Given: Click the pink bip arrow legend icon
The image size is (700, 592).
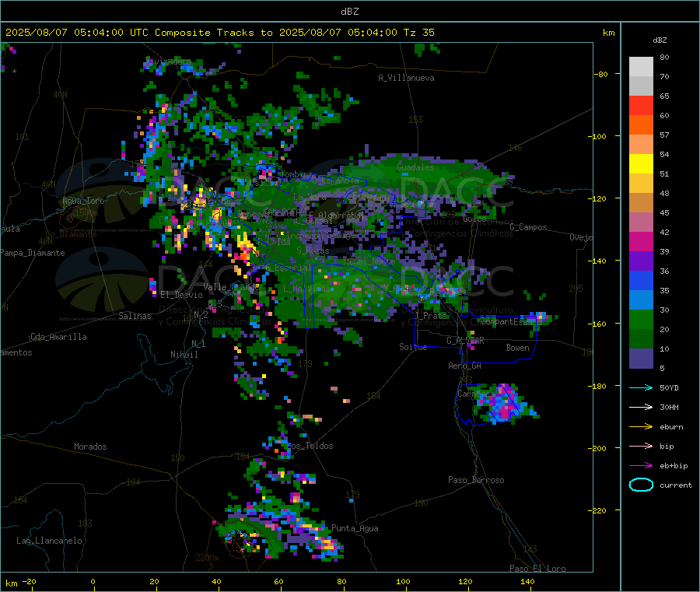Looking at the screenshot, I should [x=641, y=446].
